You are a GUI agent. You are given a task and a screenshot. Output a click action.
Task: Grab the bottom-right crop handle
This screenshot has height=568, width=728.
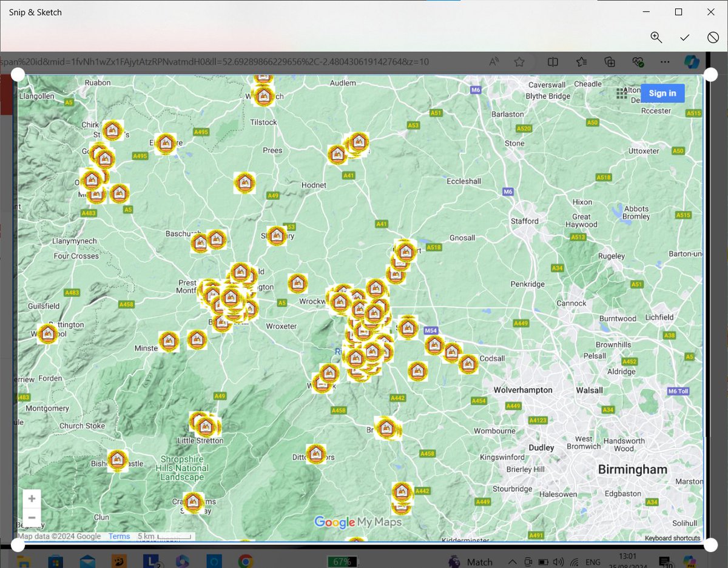pyautogui.click(x=710, y=544)
